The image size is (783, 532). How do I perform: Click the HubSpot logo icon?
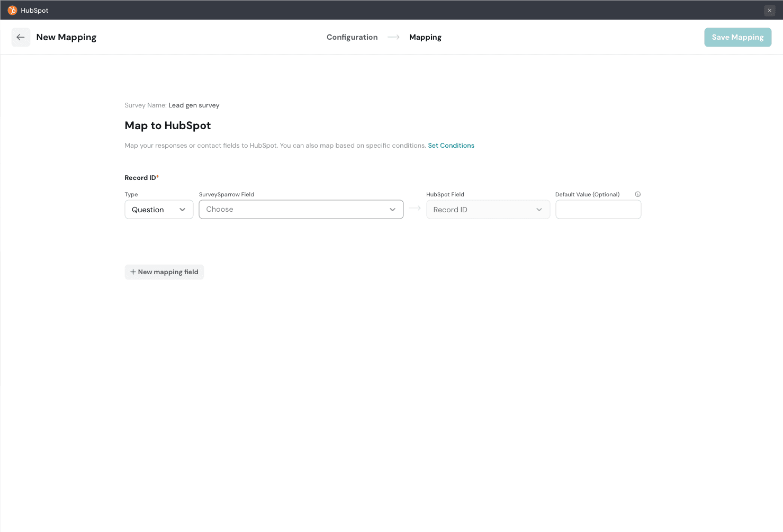point(12,11)
